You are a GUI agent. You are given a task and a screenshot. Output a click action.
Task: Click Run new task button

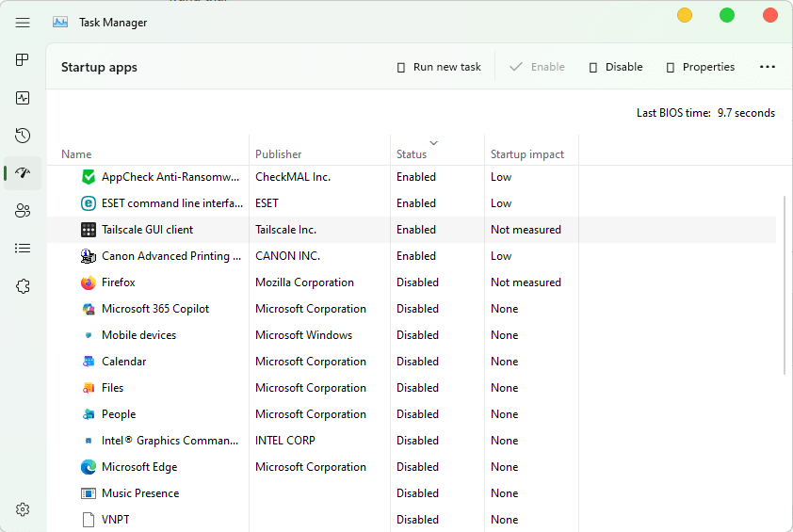(x=439, y=67)
